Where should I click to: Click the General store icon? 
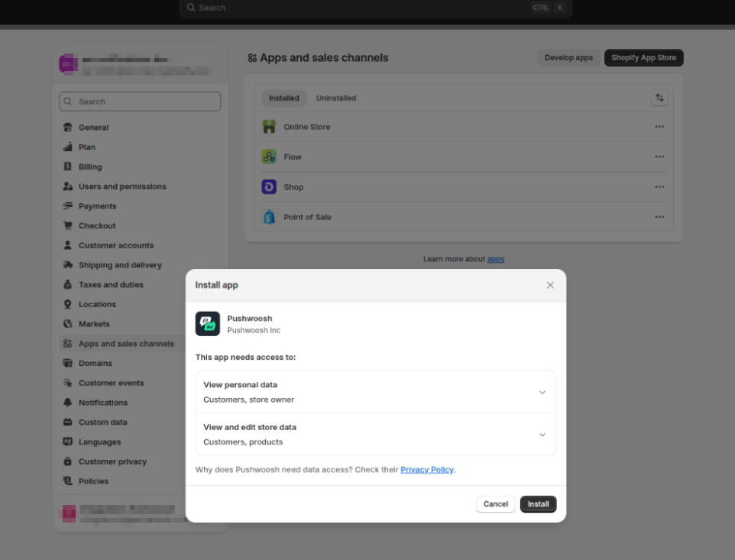click(67, 127)
